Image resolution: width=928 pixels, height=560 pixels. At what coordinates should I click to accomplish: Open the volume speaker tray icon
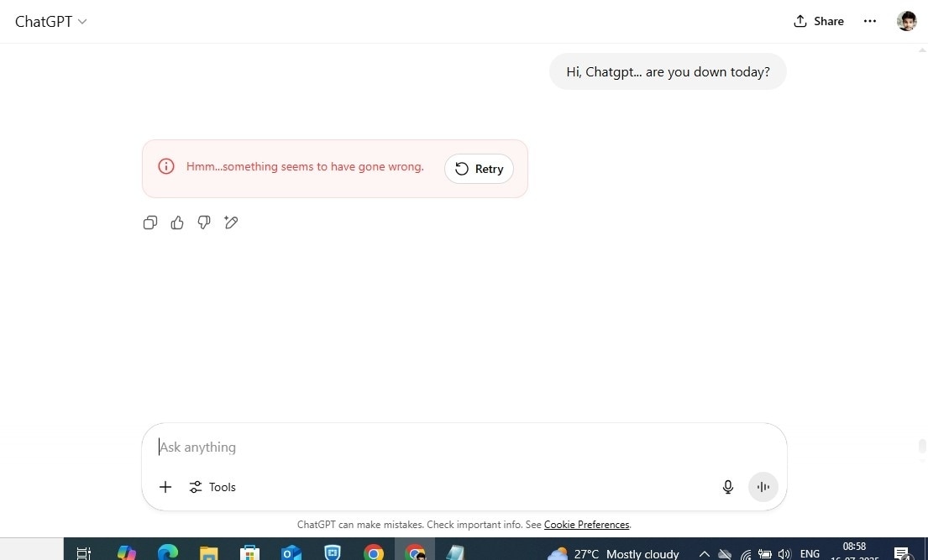coord(784,554)
